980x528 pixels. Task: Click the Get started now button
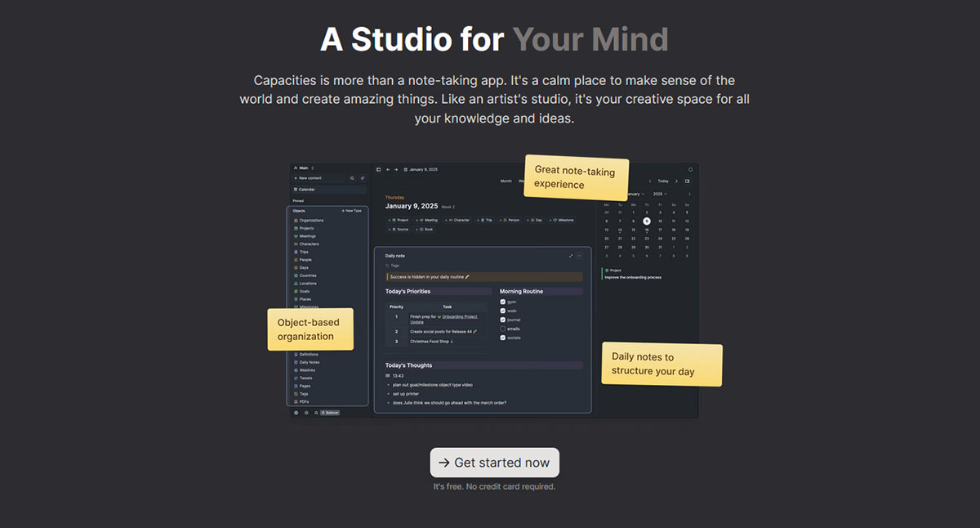point(494,463)
